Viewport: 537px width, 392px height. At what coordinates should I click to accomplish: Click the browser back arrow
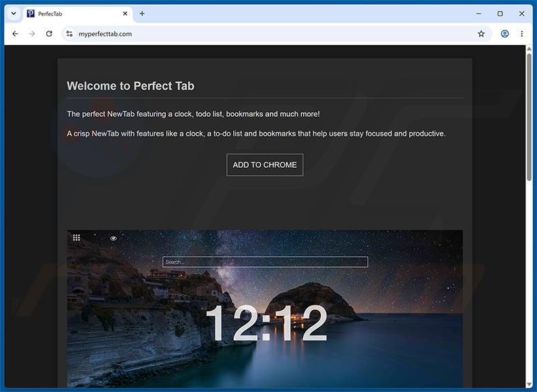(x=15, y=33)
